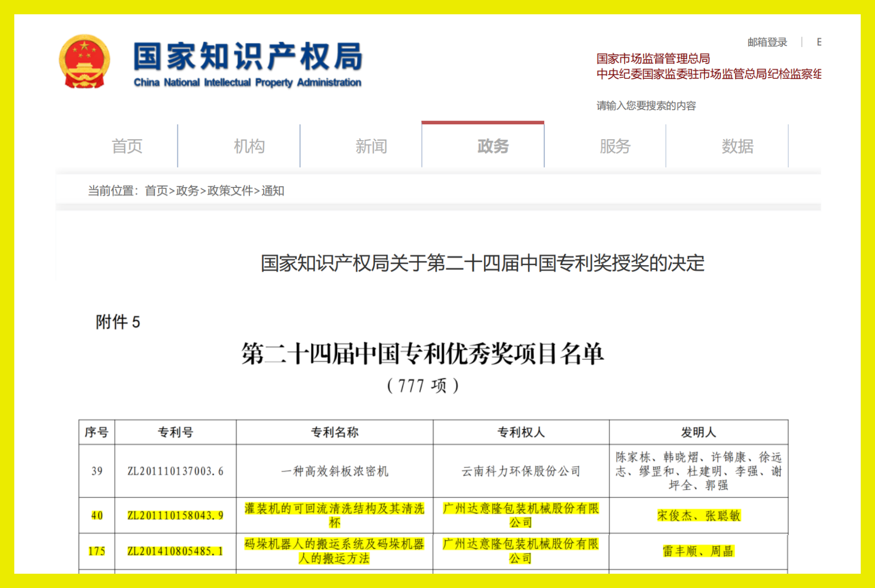Open the 服务 navigation tab
875x588 pixels.
(x=616, y=147)
